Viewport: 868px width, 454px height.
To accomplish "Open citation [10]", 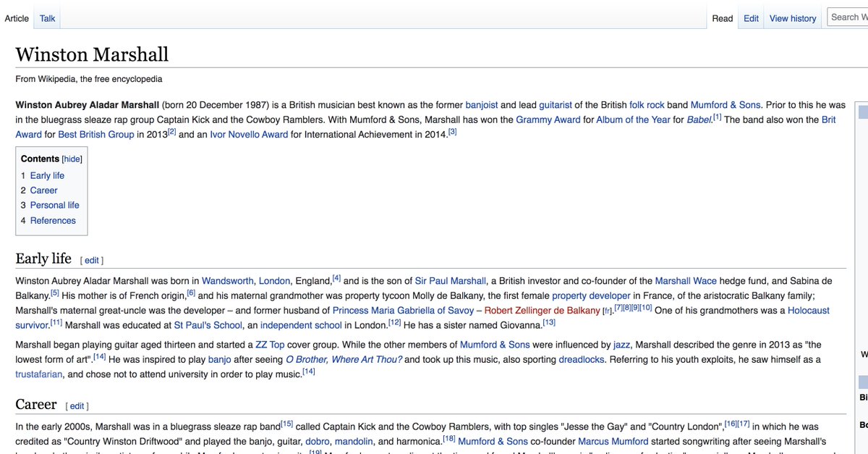I will pos(646,308).
